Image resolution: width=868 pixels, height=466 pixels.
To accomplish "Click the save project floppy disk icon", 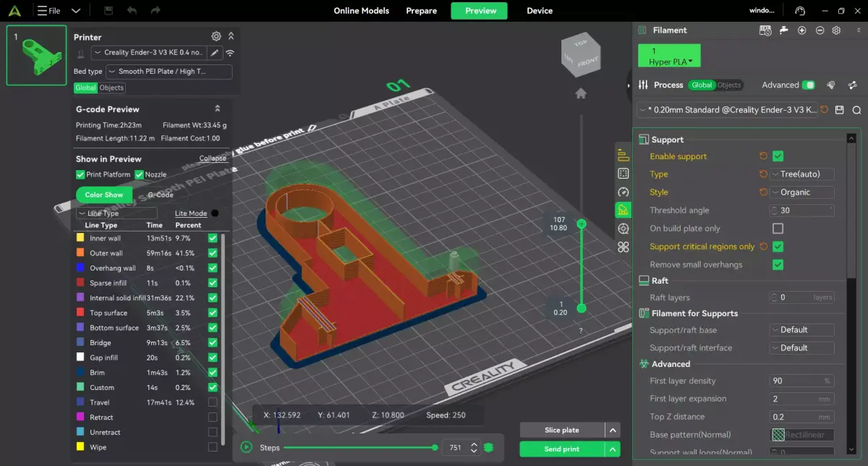I will [109, 11].
